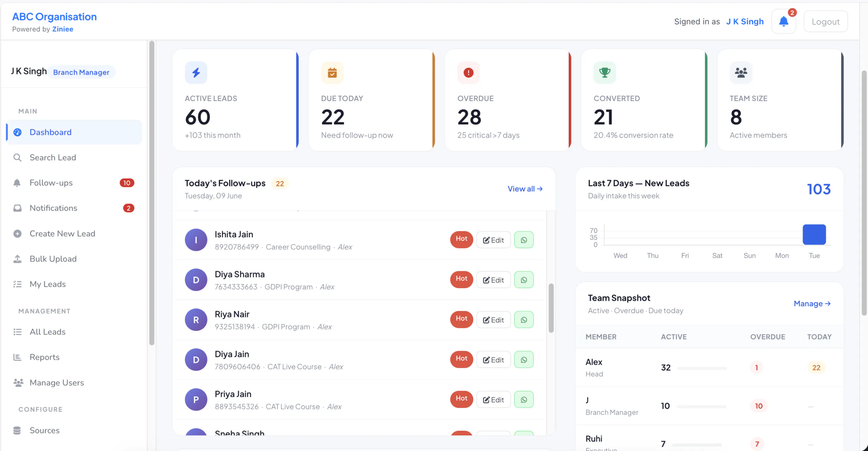
Task: WhatsApp Riya Nair via green icon
Action: tap(524, 320)
